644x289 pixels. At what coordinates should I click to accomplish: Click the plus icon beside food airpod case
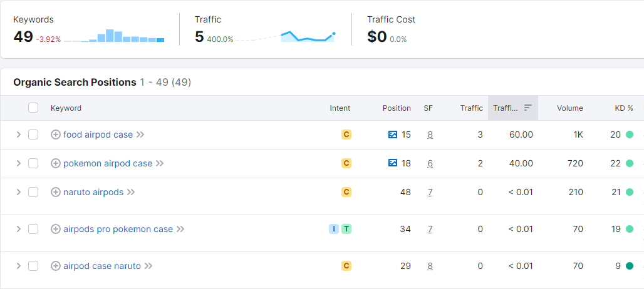56,134
